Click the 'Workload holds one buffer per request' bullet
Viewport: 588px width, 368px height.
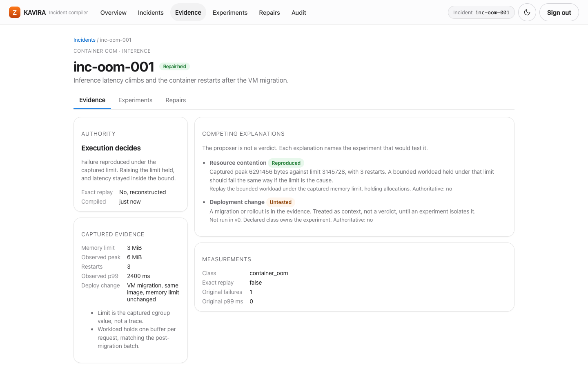pyautogui.click(x=137, y=337)
